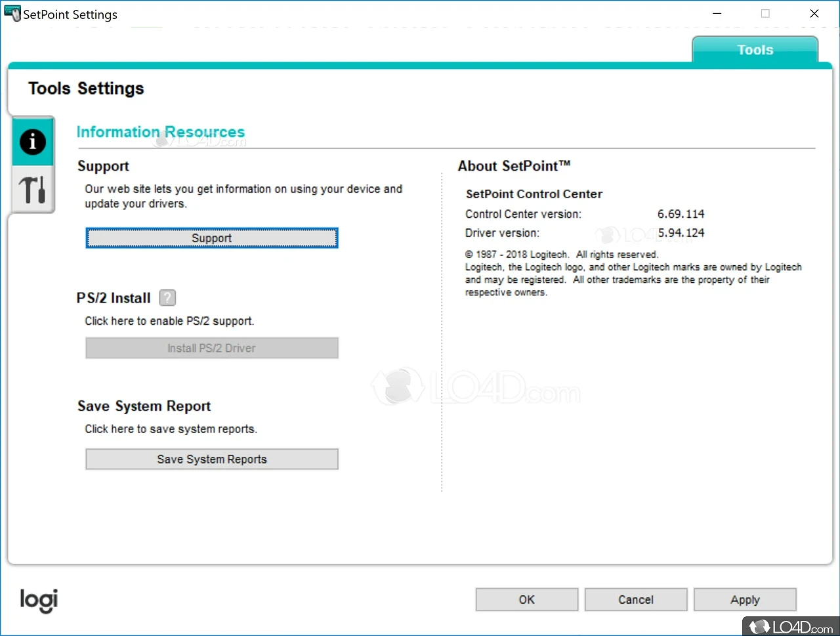Click the PS/2 Install help question icon
This screenshot has height=636, width=840.
click(168, 298)
